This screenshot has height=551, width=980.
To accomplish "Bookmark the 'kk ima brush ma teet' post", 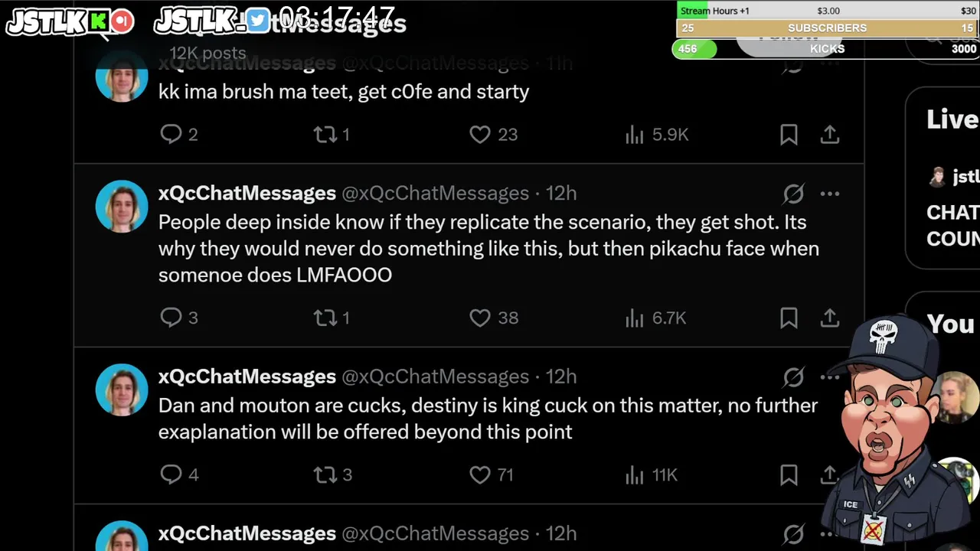I will click(x=789, y=135).
